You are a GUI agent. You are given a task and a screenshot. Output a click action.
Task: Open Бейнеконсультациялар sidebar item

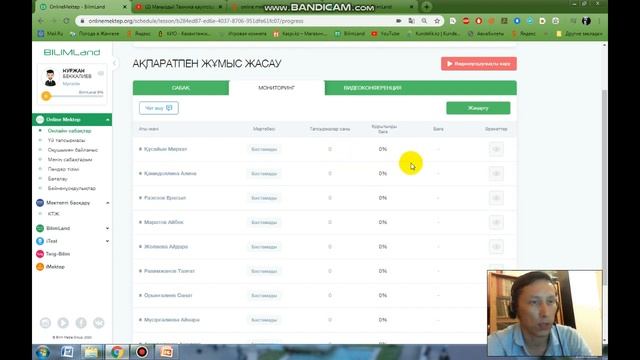(x=71, y=189)
